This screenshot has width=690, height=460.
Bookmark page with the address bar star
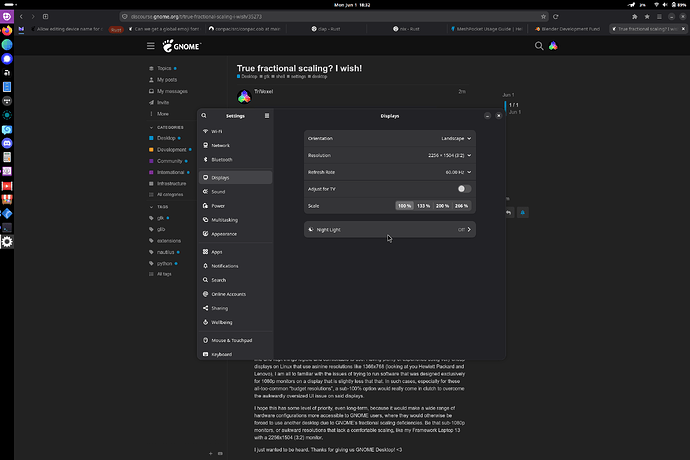[x=543, y=16]
